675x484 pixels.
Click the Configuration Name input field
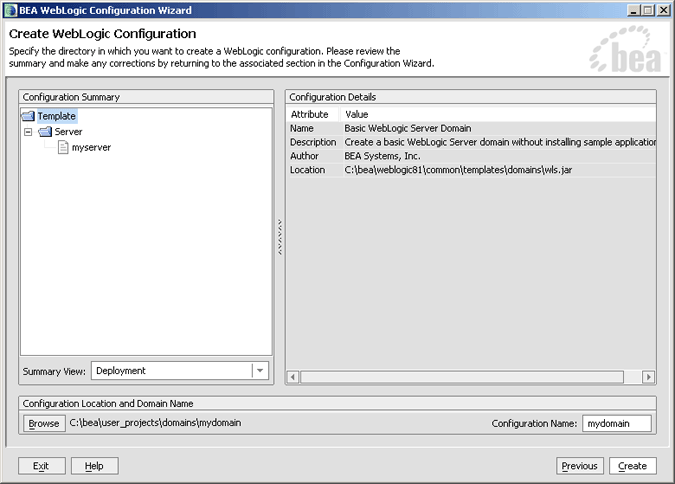[x=616, y=423]
